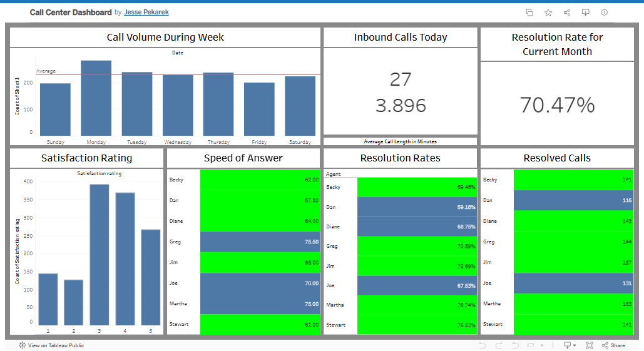This screenshot has width=644, height=351.
Task: Select the rating 3 bar in Satisfaction Rating
Action: [100, 255]
